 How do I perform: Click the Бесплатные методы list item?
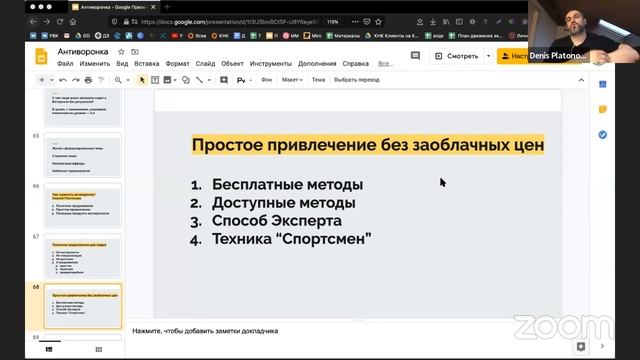[287, 184]
